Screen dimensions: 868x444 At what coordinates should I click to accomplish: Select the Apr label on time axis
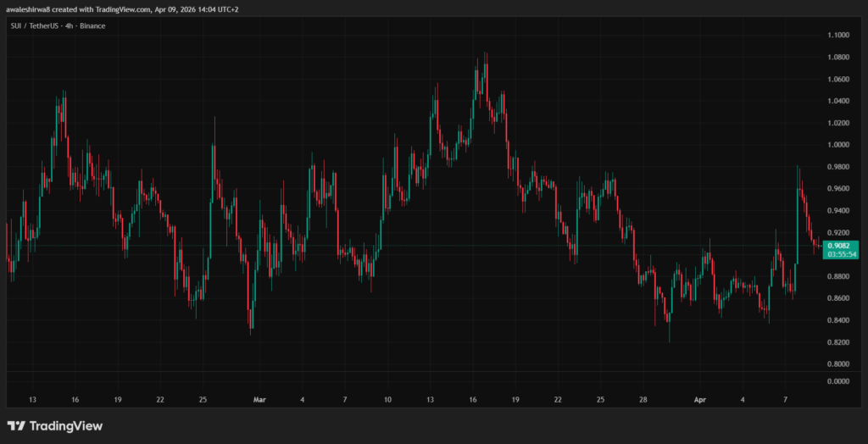699,398
